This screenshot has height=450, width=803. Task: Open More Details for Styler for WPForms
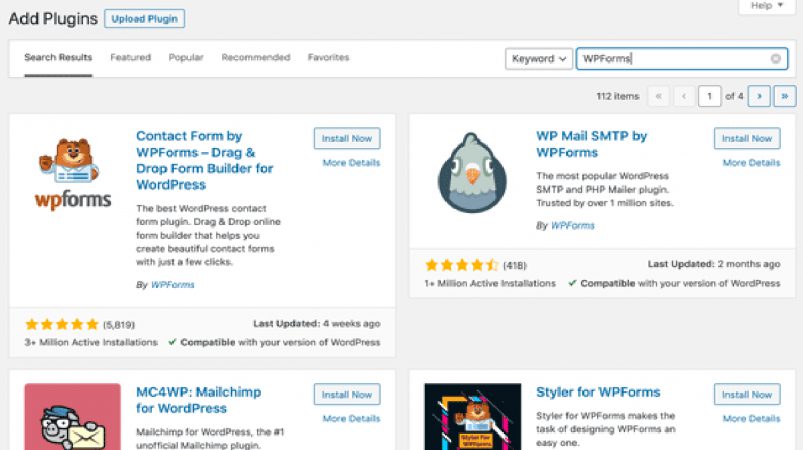coord(751,419)
